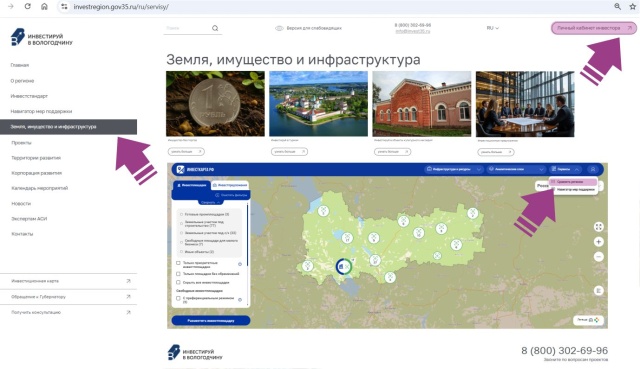Image resolution: width=640 pixels, height=369 pixels.
Task: Open Календарь мероприятий in the sidebar
Action: 40,188
